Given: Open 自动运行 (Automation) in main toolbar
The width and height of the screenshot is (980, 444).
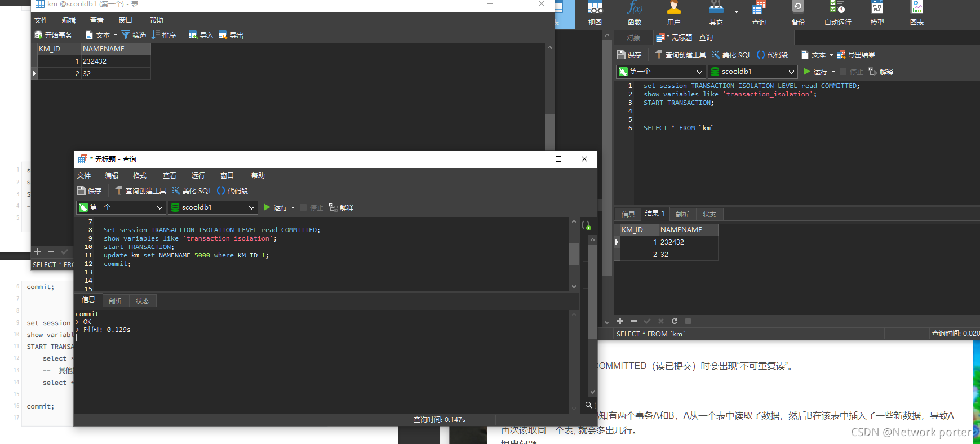Looking at the screenshot, I should point(837,14).
